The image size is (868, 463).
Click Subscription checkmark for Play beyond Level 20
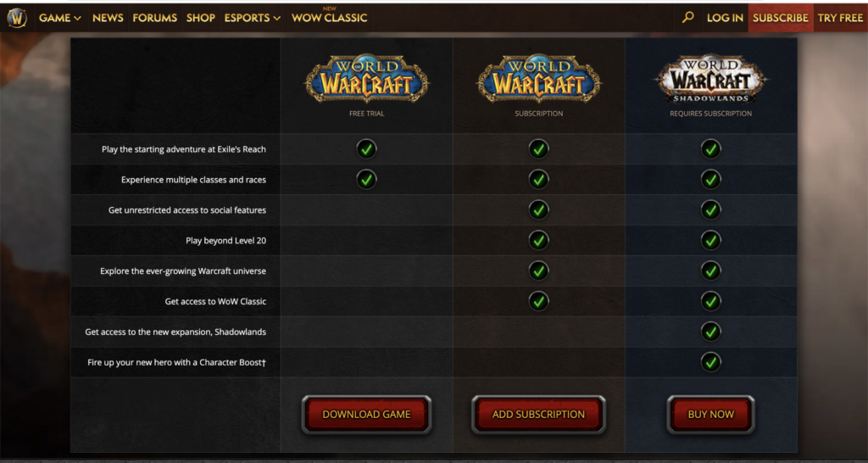click(538, 240)
